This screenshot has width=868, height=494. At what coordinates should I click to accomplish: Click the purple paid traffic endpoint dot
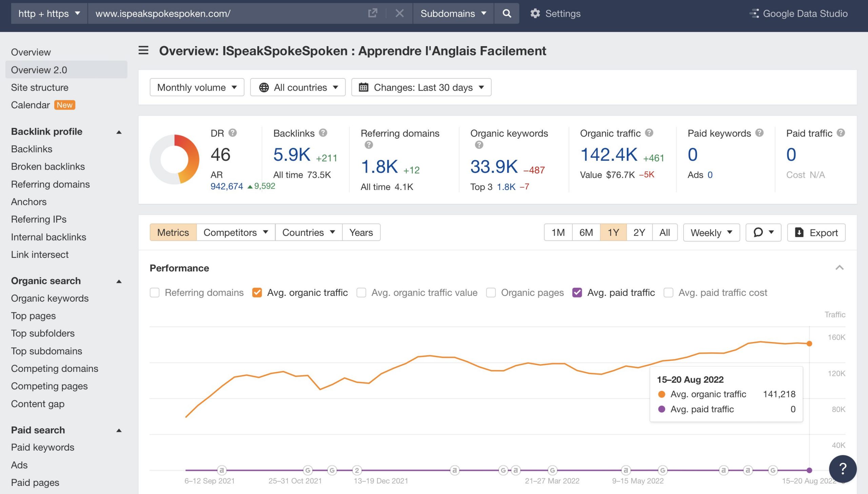[809, 470]
